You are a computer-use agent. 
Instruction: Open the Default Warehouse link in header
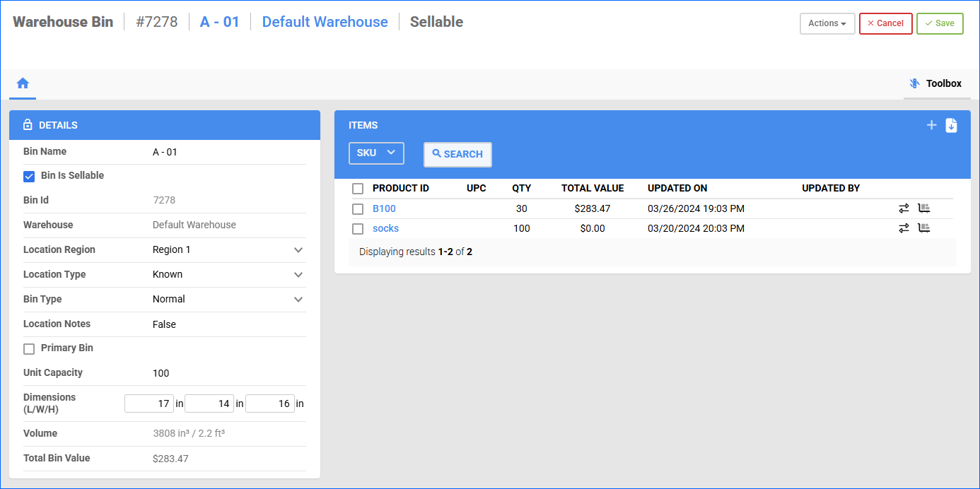(x=325, y=22)
